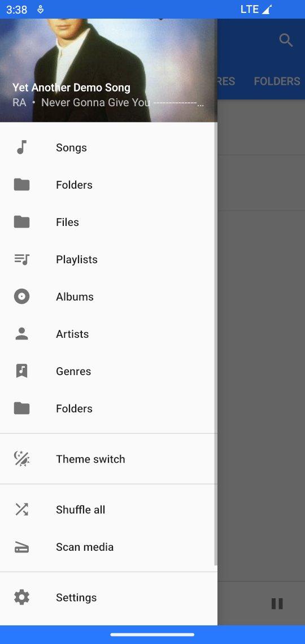Screen dimensions: 305x644
Task: Toggle the Theme switch option
Action: coord(108,459)
